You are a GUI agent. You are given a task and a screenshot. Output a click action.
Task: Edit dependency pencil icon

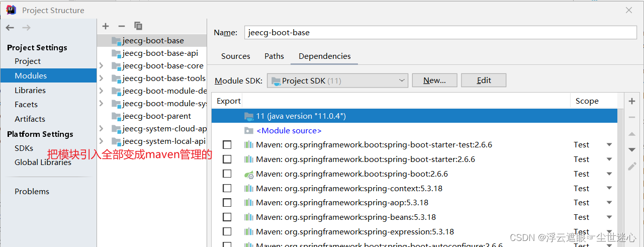click(x=632, y=166)
